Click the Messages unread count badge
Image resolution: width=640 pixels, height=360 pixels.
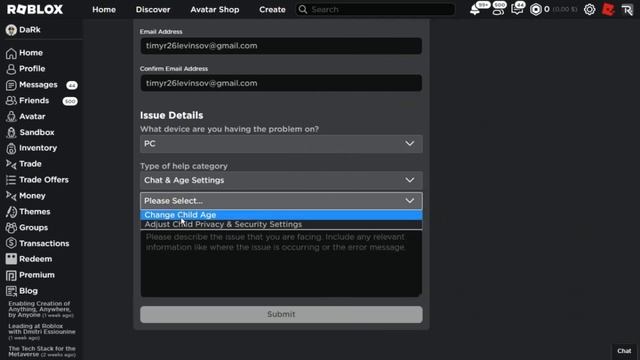[72, 85]
